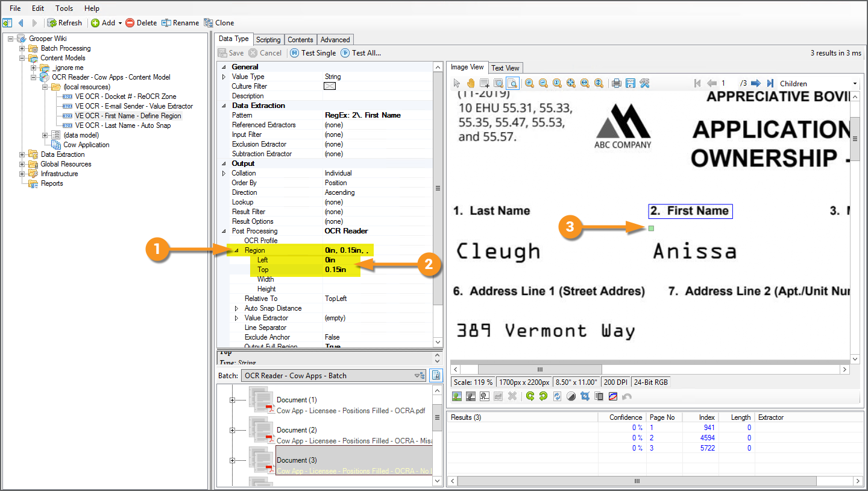Jump to the last page
868x491 pixels.
[x=770, y=83]
